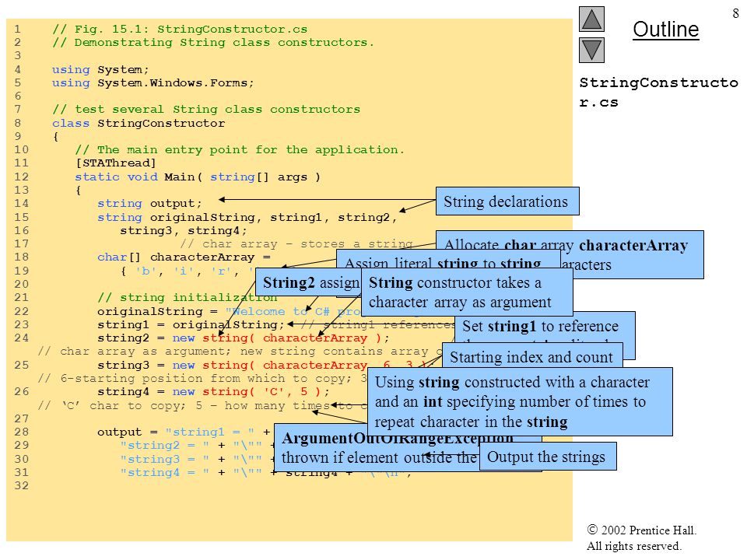The width and height of the screenshot is (747, 560).
Task: Click the 'ArgumentOutOfRangeException' callout text
Action: click(x=398, y=437)
